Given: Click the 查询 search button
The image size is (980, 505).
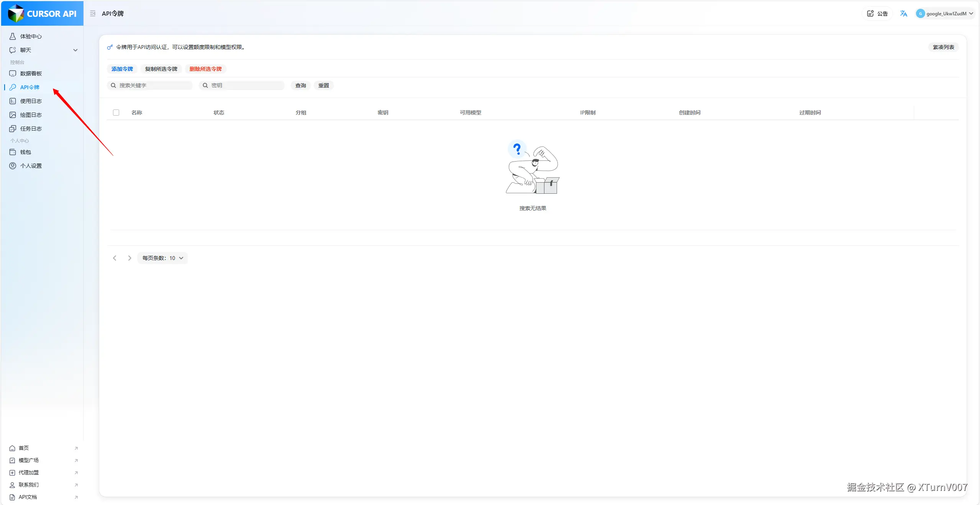Looking at the screenshot, I should [300, 85].
